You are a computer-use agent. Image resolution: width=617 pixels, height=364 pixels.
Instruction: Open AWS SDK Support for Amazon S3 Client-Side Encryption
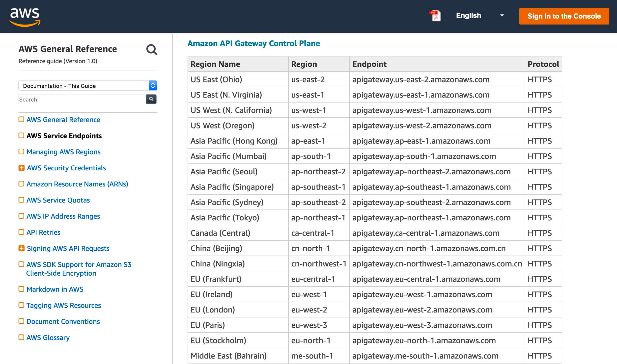79,269
